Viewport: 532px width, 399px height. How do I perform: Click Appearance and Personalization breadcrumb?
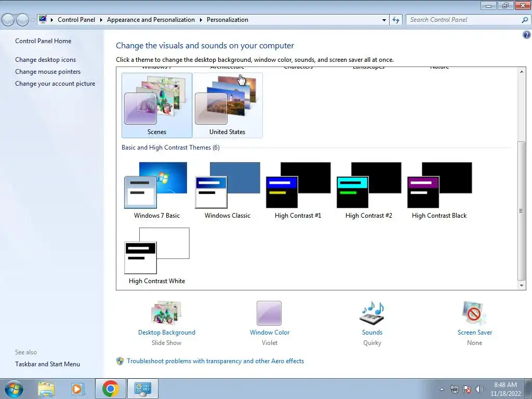pyautogui.click(x=151, y=20)
